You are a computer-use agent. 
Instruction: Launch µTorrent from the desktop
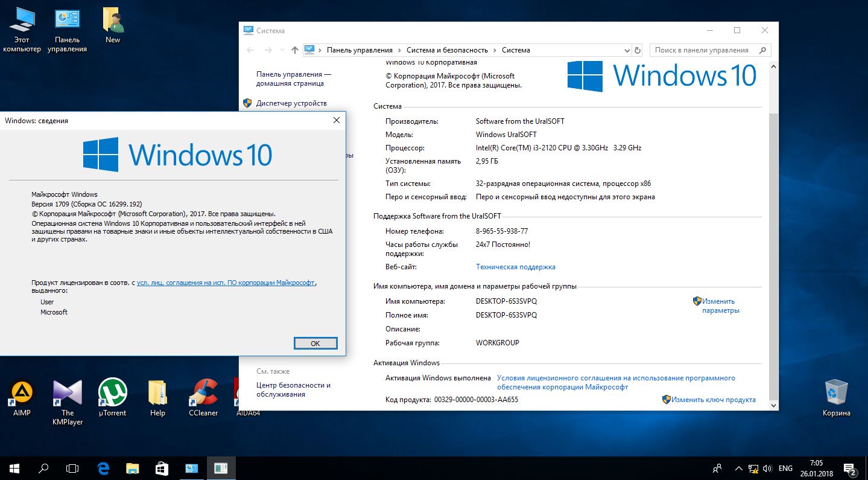coord(112,392)
